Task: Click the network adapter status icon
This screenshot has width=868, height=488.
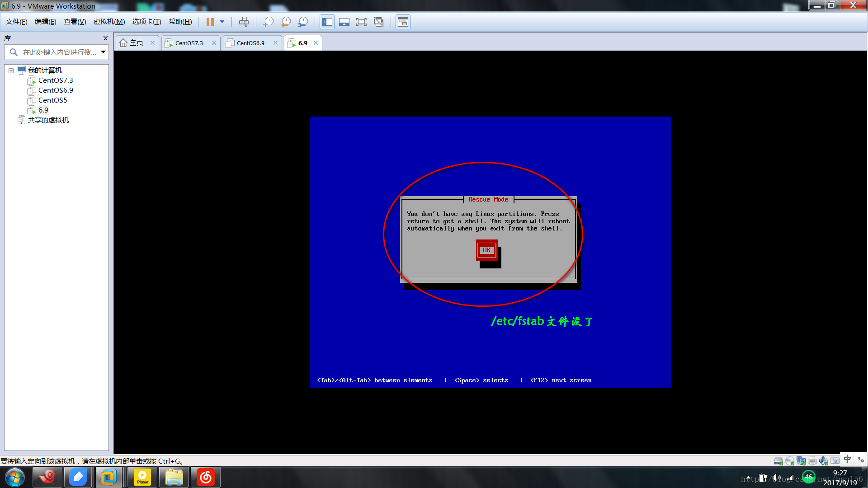Action: coord(801,461)
